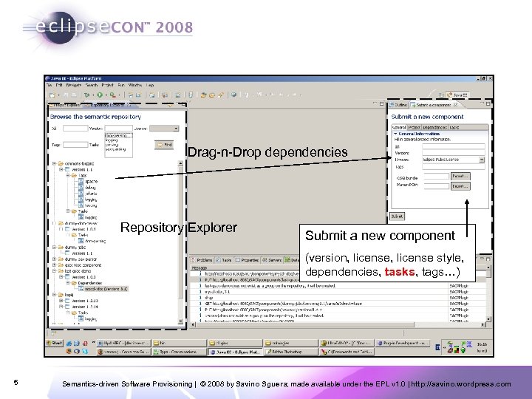The image size is (532, 399).
Task: Click the Debug bug toolbar icon
Action: tap(87, 95)
